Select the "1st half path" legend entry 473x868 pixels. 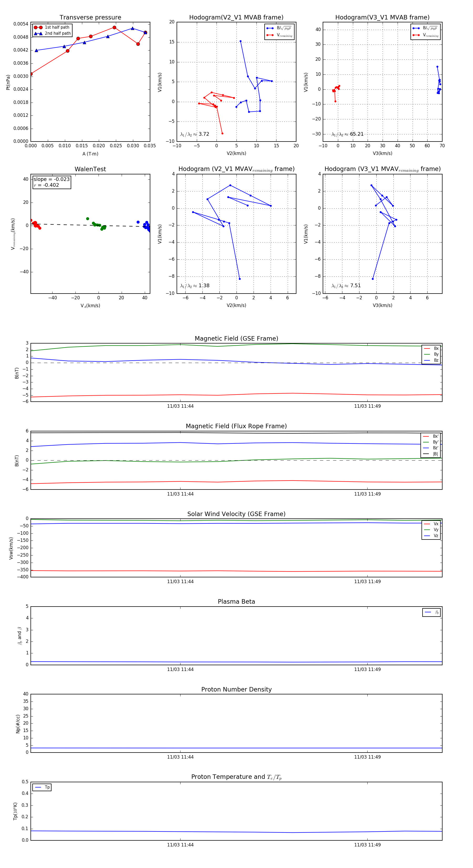(52, 27)
